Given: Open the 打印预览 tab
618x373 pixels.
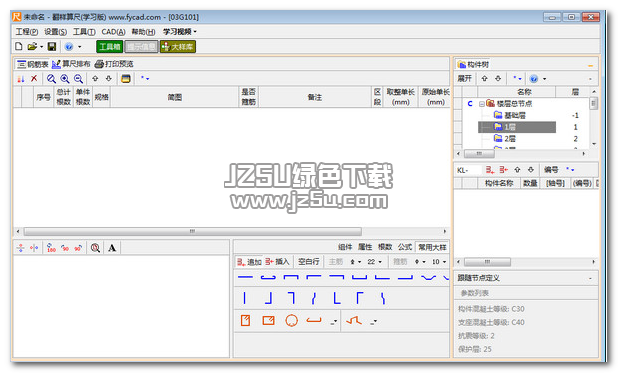Looking at the screenshot, I should [x=114, y=64].
